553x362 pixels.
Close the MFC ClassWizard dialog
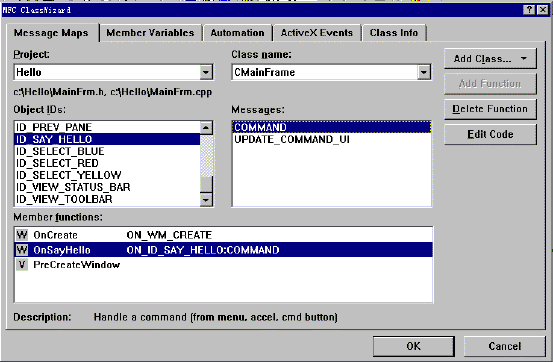click(x=542, y=10)
